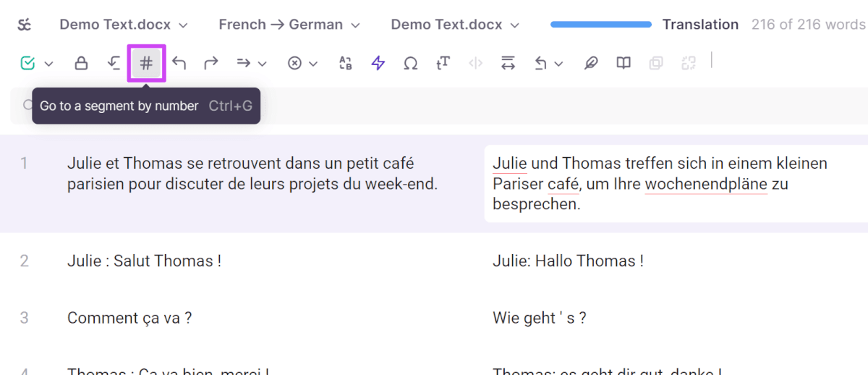Screen dimensions: 868x375
Task: Expand the chevron beside the circled X icon
Action: pyautogui.click(x=313, y=64)
